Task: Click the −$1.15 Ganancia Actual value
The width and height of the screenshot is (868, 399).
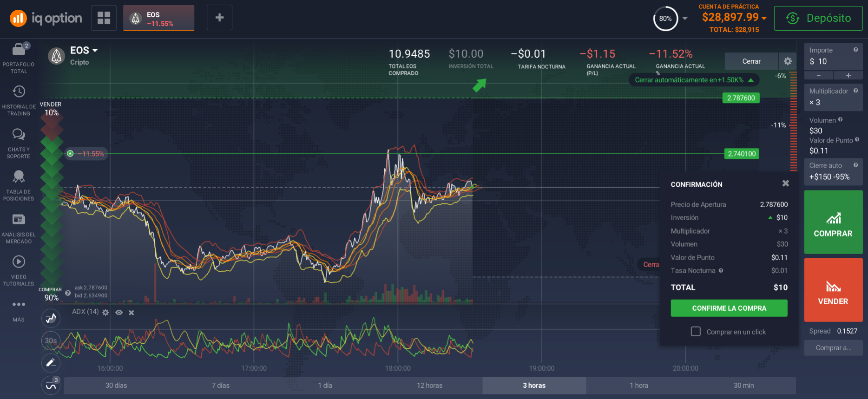Action: [598, 54]
